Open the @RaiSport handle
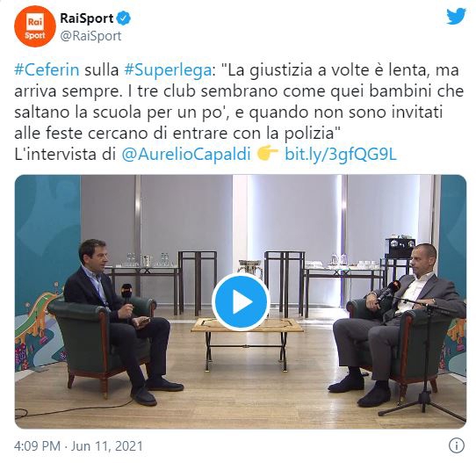The height and width of the screenshot is (463, 476). (90, 36)
